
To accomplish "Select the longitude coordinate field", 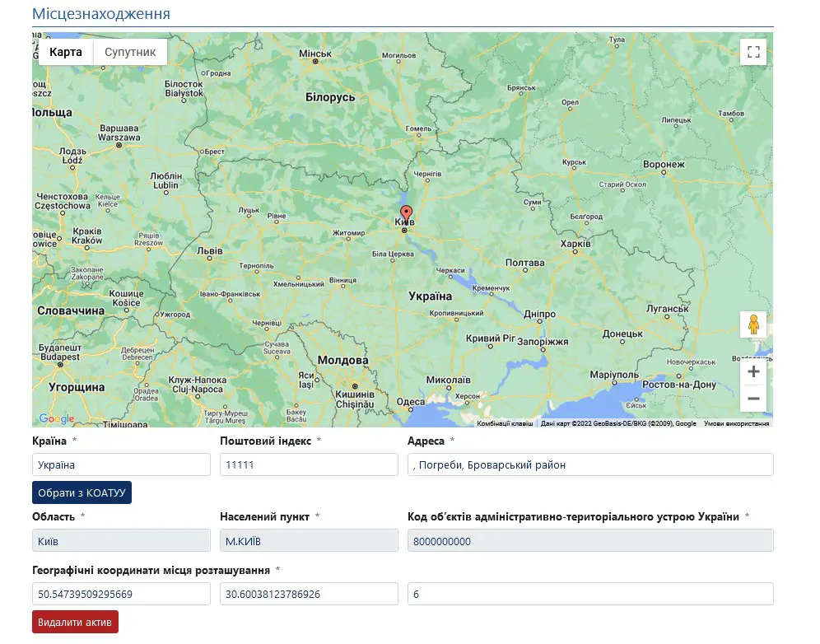I will pos(309,594).
